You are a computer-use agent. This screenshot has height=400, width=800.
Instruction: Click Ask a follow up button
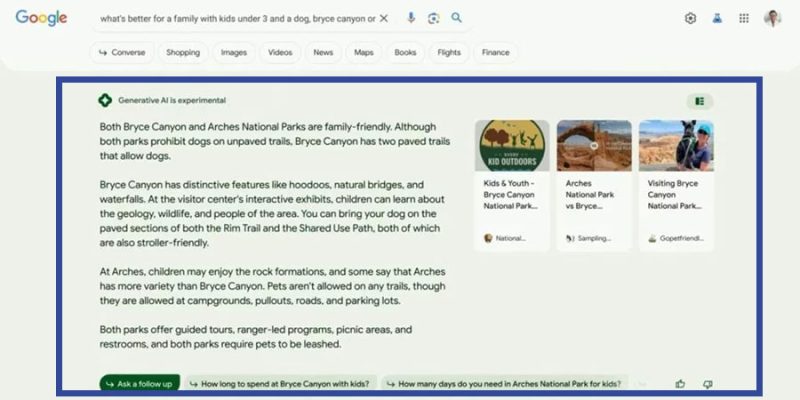click(139, 384)
